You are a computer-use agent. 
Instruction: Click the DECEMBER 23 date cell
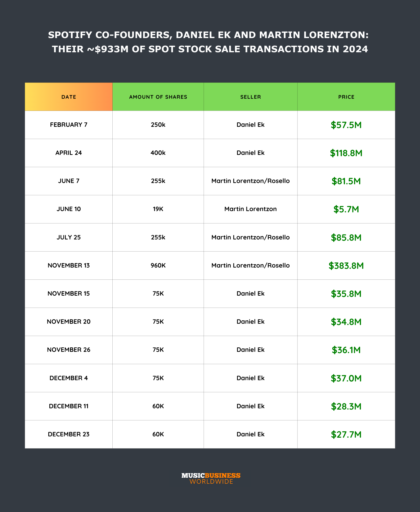point(69,434)
